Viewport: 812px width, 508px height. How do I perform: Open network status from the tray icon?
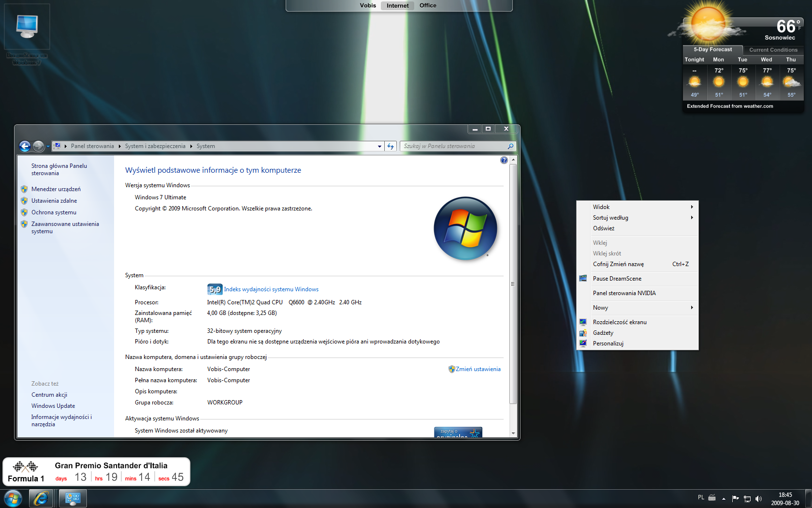tap(747, 499)
